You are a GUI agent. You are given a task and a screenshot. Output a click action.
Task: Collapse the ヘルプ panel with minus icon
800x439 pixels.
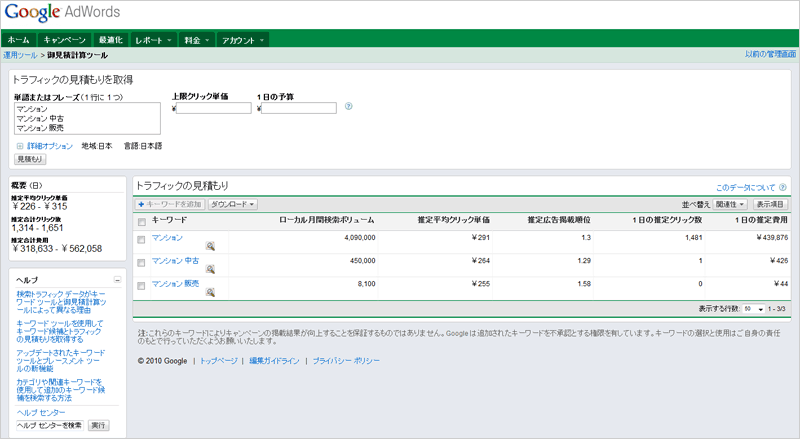(x=117, y=280)
